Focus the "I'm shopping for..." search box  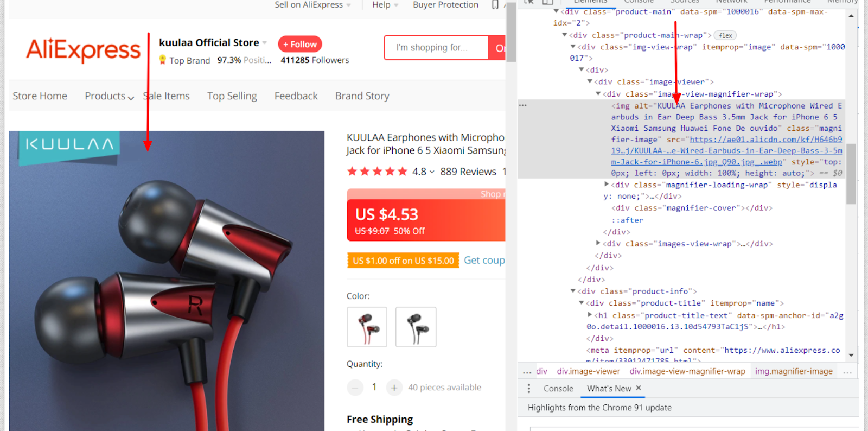pos(437,48)
